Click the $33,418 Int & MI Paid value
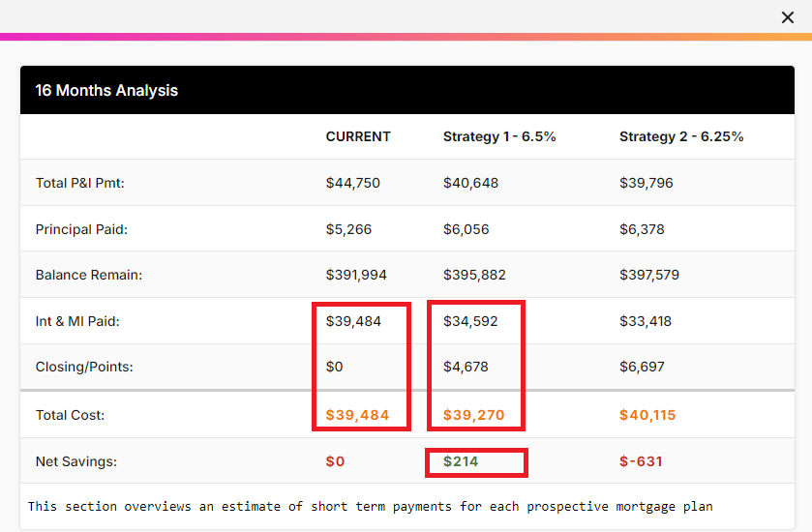Viewport: 812px width, 532px height. [646, 321]
